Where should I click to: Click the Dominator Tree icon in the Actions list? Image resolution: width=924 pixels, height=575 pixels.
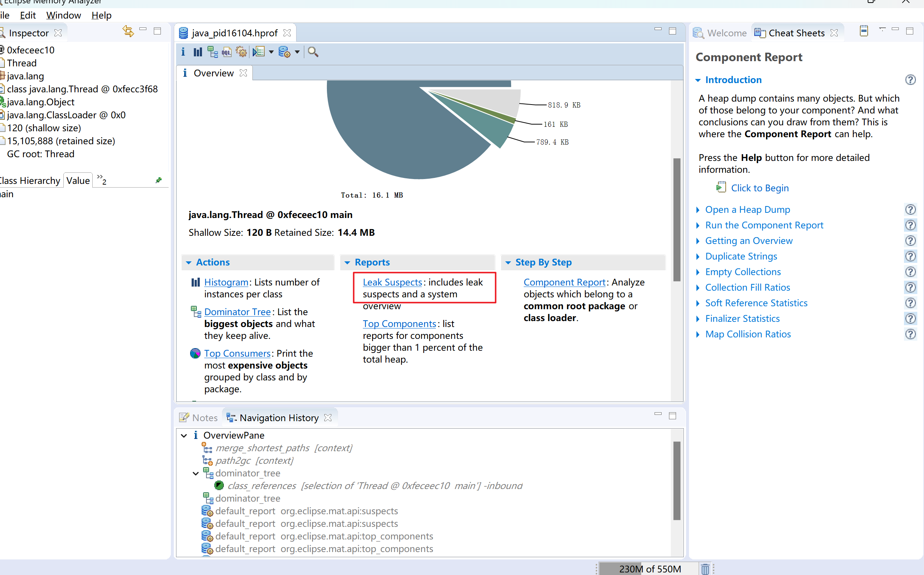tap(196, 312)
